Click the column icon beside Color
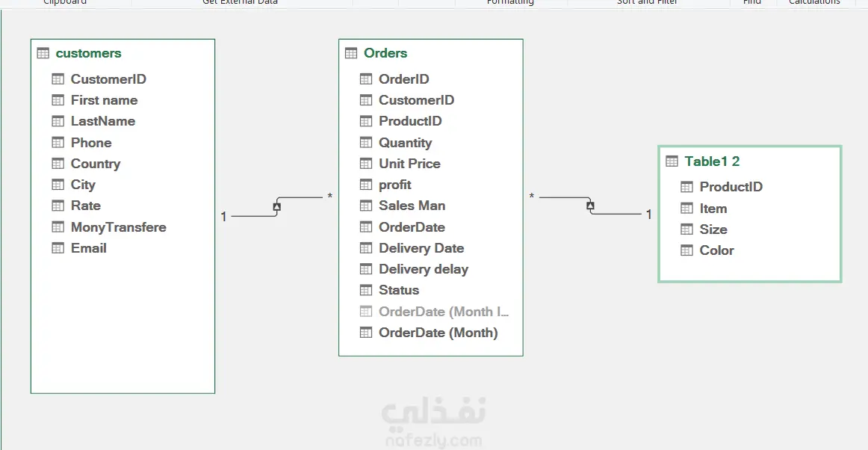The image size is (868, 450). 686,250
